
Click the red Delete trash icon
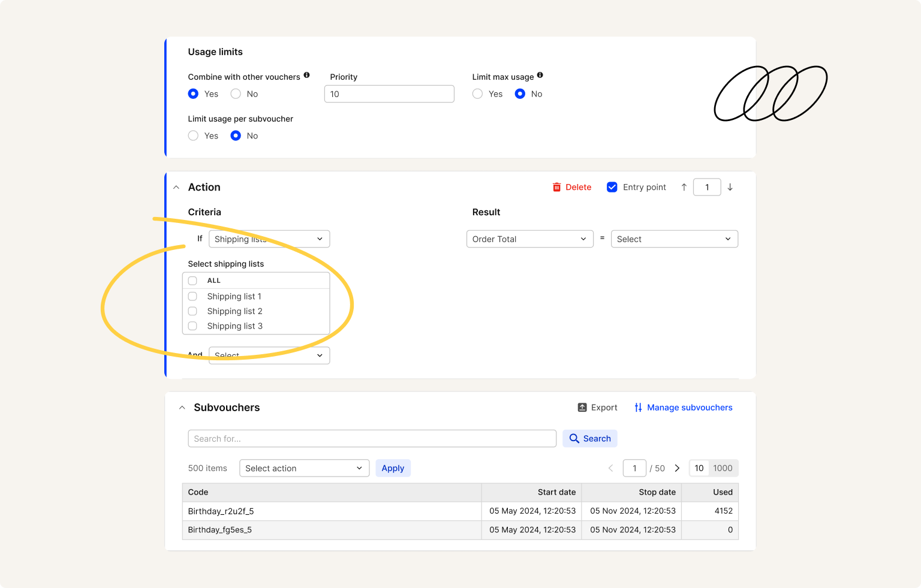tap(556, 187)
